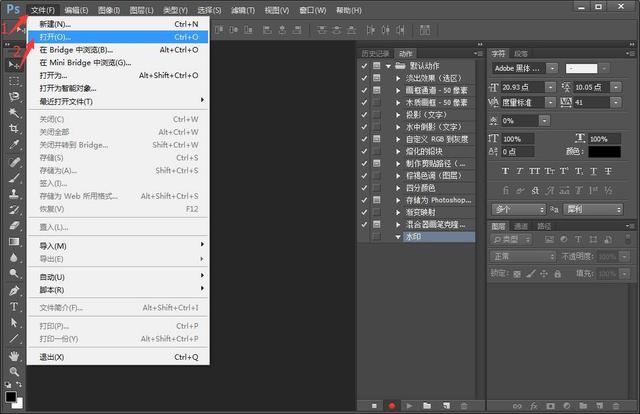
Task: Toggle checkmark for 熔化的铅块 action
Action: pyautogui.click(x=364, y=151)
